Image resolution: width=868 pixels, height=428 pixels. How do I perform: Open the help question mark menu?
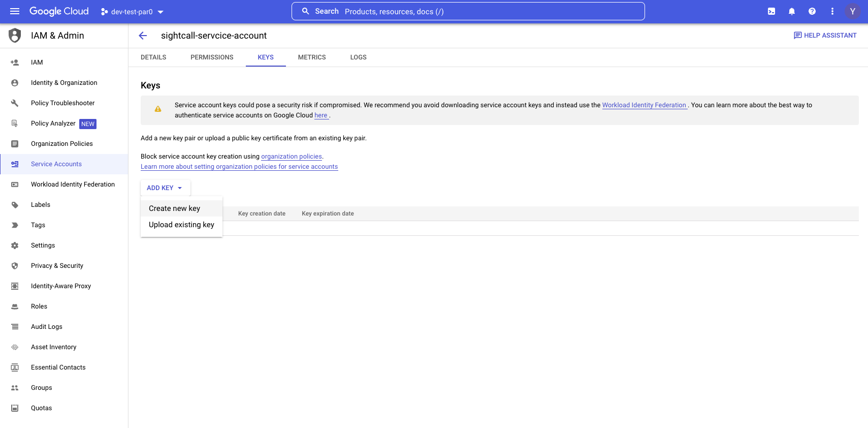[812, 11]
